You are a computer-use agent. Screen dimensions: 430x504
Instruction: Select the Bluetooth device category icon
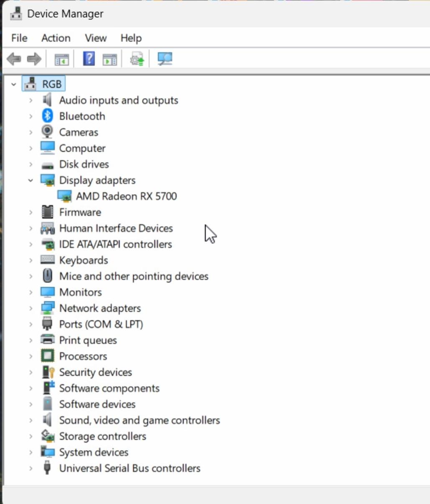(x=47, y=116)
